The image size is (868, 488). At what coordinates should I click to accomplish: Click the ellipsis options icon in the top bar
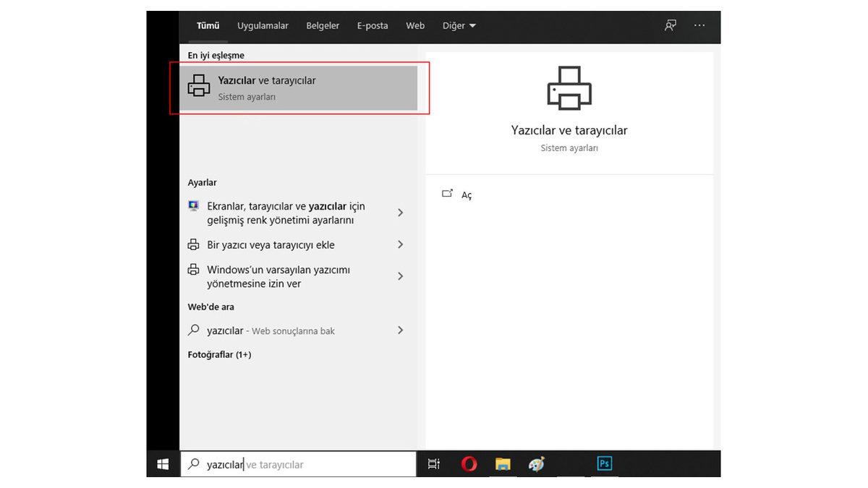tap(699, 25)
